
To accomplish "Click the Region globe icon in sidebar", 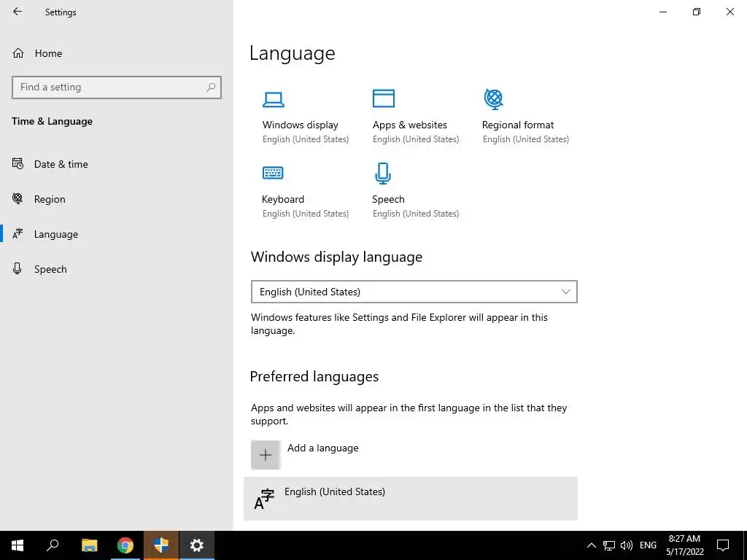I will (18, 198).
